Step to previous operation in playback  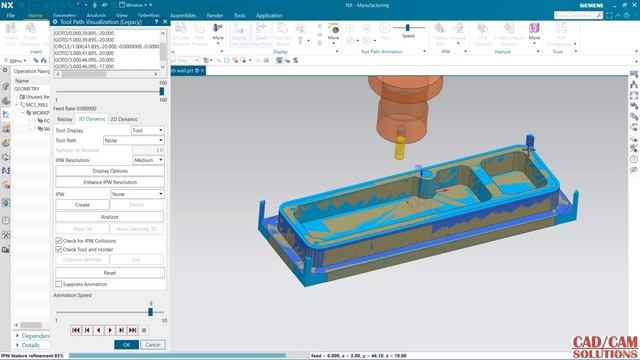87,330
